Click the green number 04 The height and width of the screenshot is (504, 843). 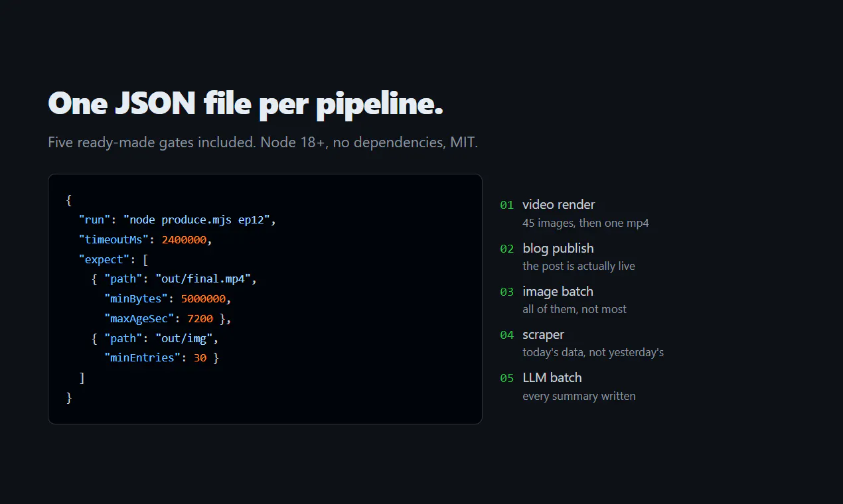pos(507,335)
